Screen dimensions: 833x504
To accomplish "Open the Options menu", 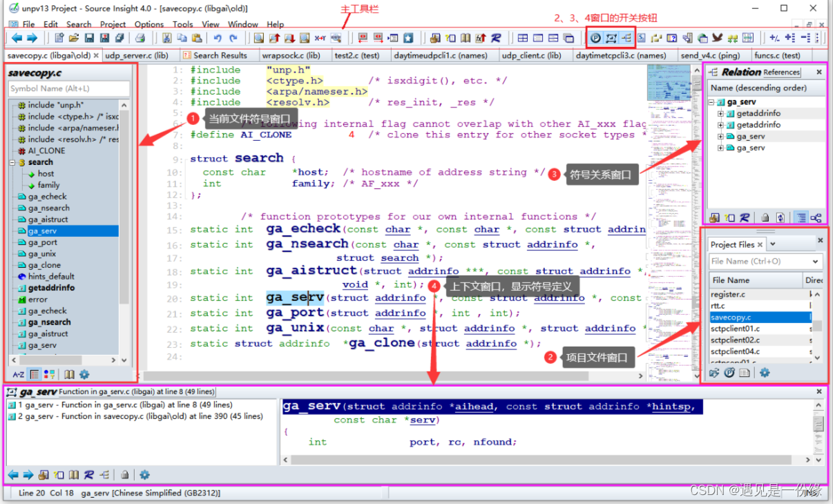I will pos(149,23).
